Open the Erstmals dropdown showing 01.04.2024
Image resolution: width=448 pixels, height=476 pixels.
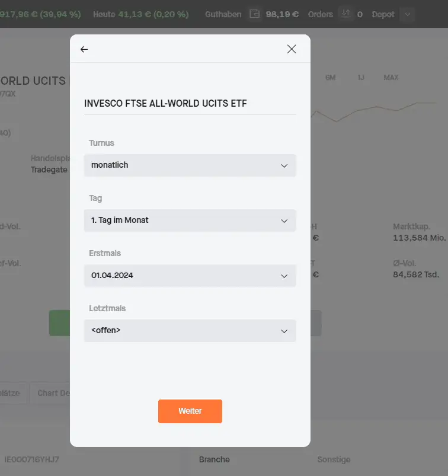click(190, 276)
